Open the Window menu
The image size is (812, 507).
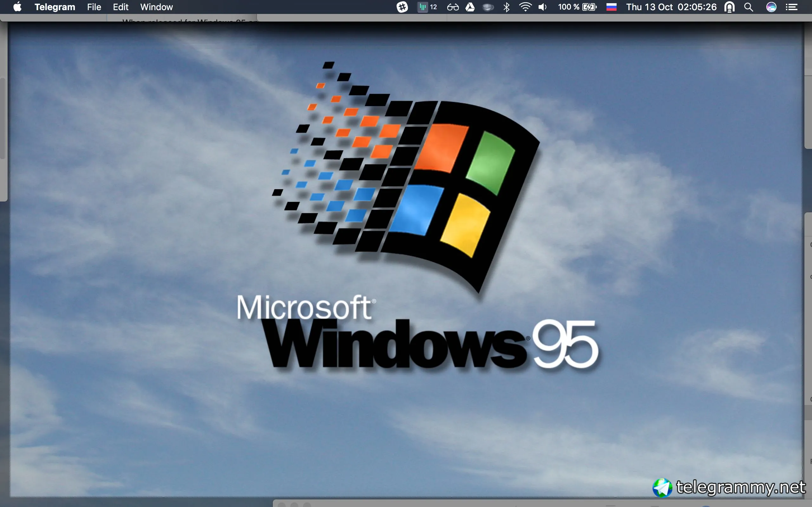tap(156, 7)
